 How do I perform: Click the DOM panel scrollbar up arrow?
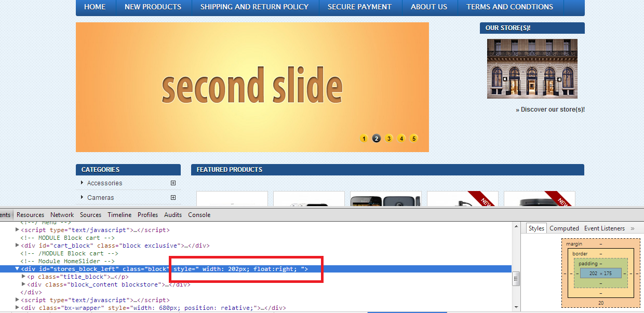click(x=516, y=226)
